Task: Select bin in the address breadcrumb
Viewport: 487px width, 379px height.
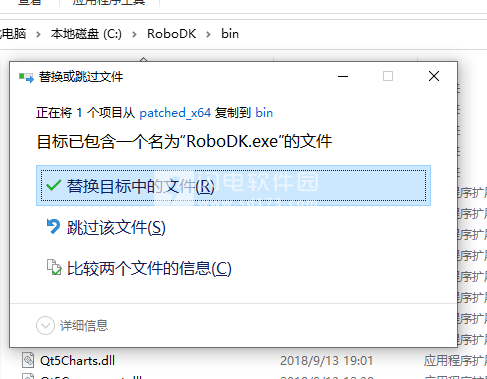Action: (x=230, y=34)
